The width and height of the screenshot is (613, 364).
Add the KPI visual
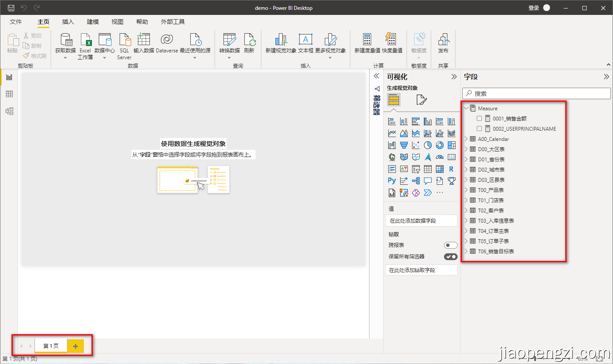(x=404, y=169)
